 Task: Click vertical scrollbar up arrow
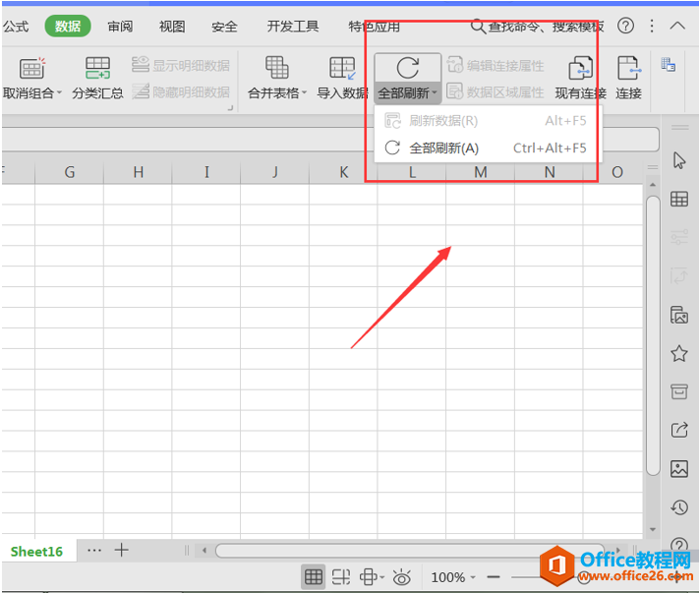tap(653, 185)
